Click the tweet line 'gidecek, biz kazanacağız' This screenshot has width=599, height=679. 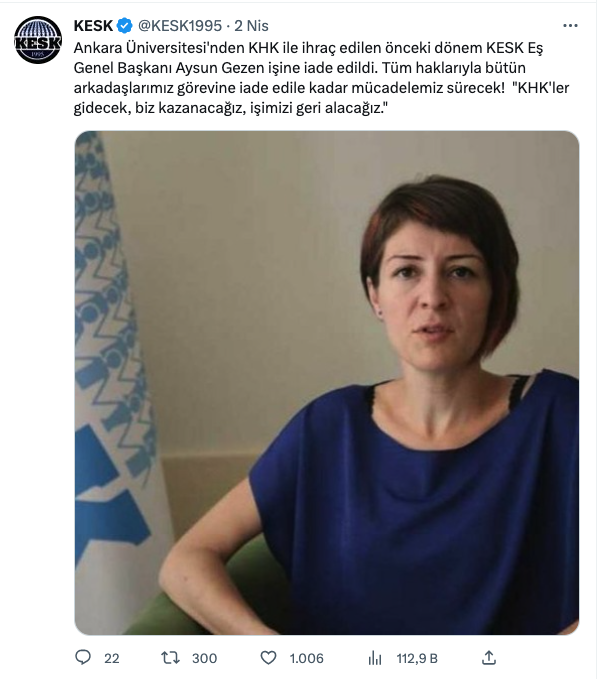pos(231,108)
